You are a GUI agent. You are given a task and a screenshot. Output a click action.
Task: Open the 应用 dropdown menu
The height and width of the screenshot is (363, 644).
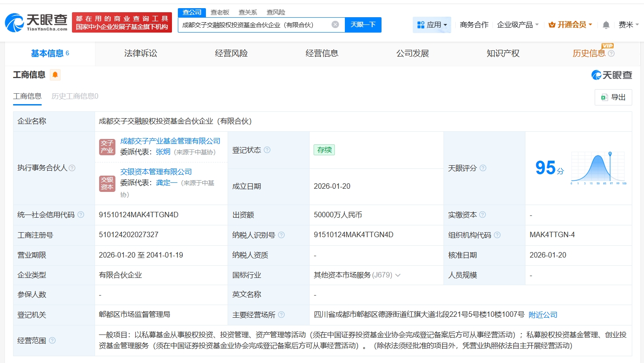(x=432, y=25)
